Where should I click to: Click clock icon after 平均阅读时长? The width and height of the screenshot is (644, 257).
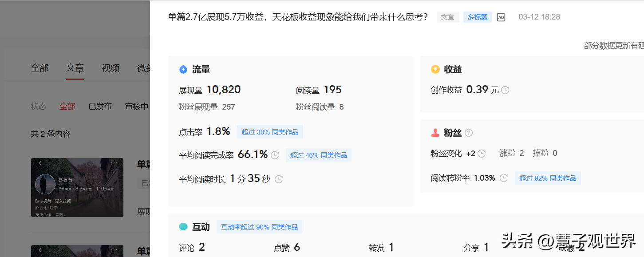point(278,179)
